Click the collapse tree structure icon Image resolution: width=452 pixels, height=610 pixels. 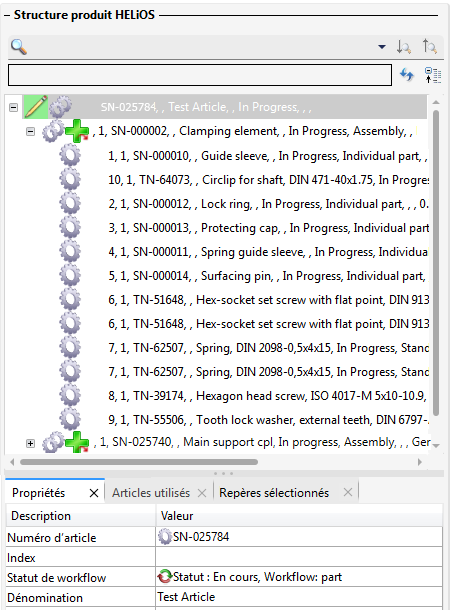click(433, 75)
